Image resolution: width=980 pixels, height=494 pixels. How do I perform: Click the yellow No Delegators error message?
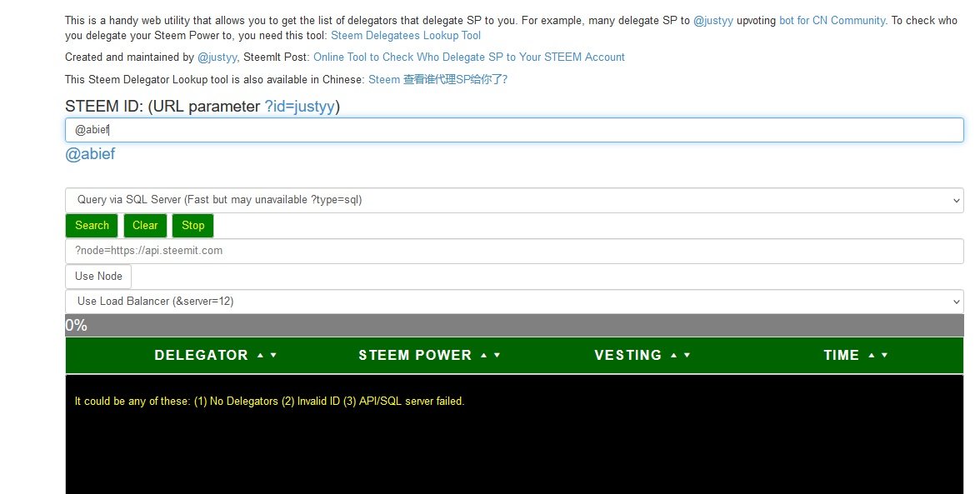tap(269, 402)
